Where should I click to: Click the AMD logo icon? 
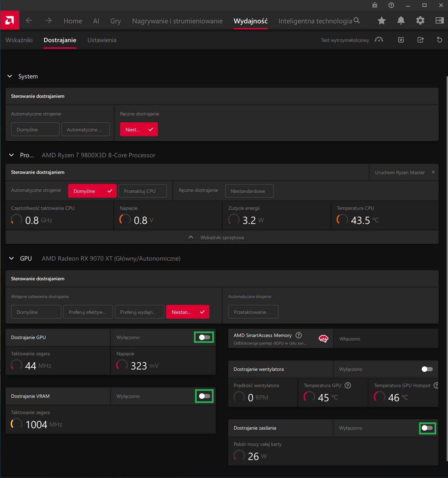(x=10, y=20)
